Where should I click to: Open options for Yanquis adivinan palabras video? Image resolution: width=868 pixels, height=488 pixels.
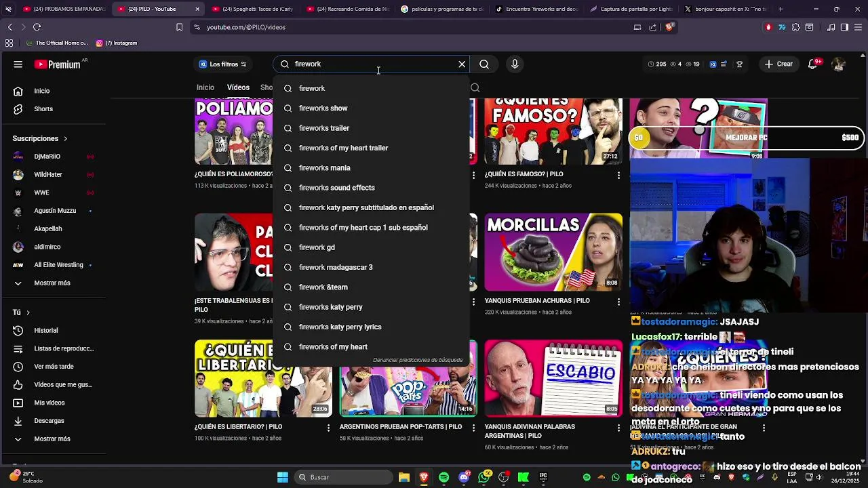(x=618, y=428)
